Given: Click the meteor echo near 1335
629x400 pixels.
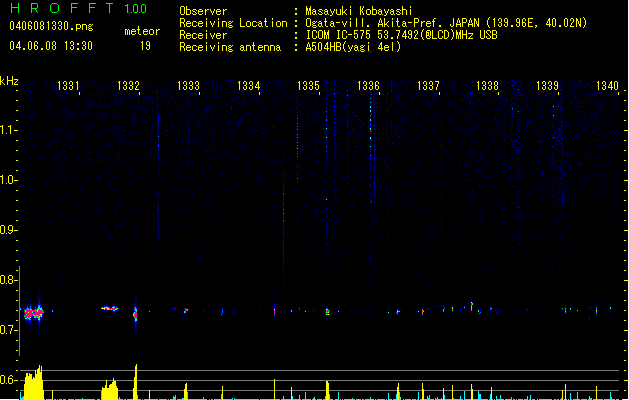Looking at the screenshot, I should point(327,311).
